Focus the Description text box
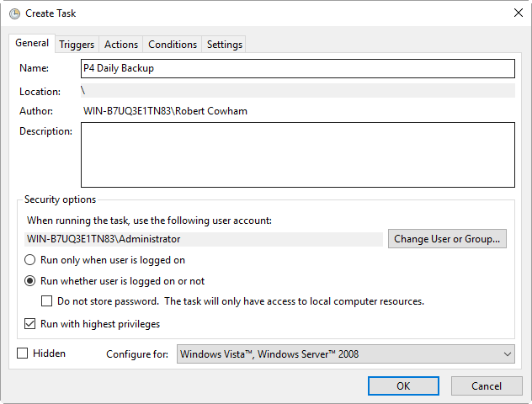Image resolution: width=532 pixels, height=404 pixels. pos(297,154)
